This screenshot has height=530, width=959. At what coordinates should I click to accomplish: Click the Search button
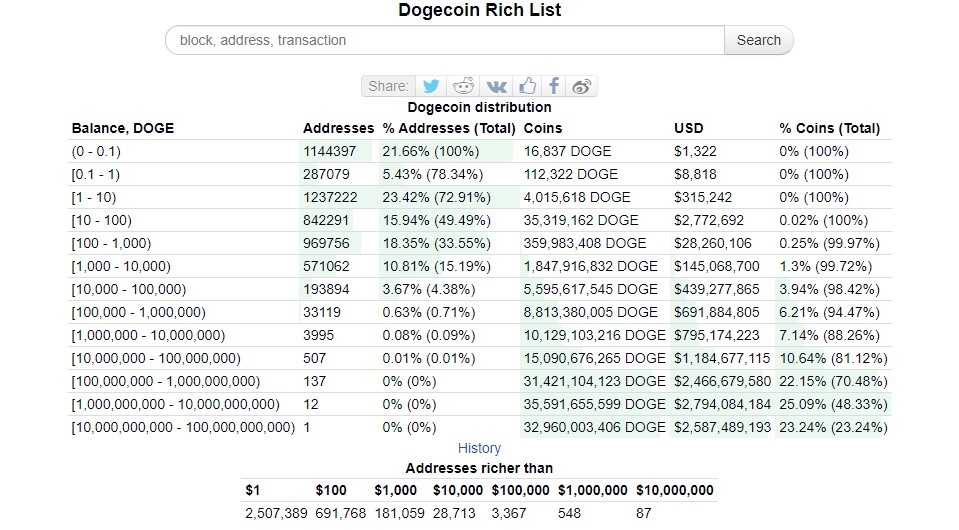click(x=758, y=40)
